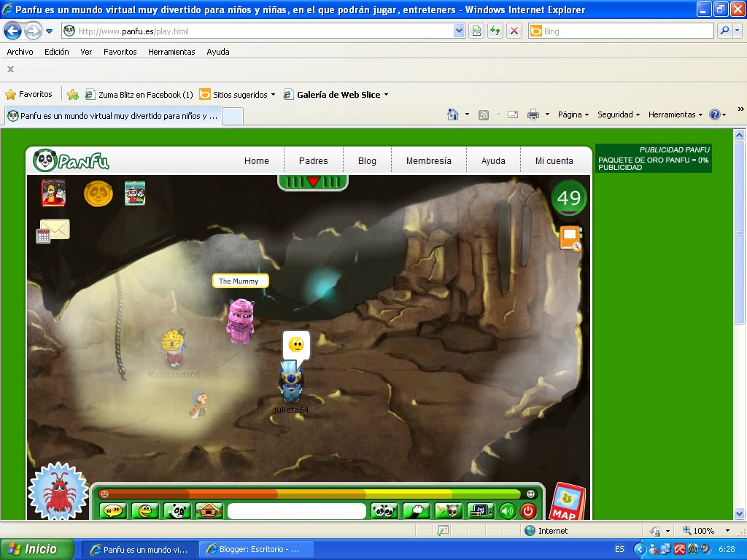
Task: Click the magnifier search button
Action: (724, 31)
